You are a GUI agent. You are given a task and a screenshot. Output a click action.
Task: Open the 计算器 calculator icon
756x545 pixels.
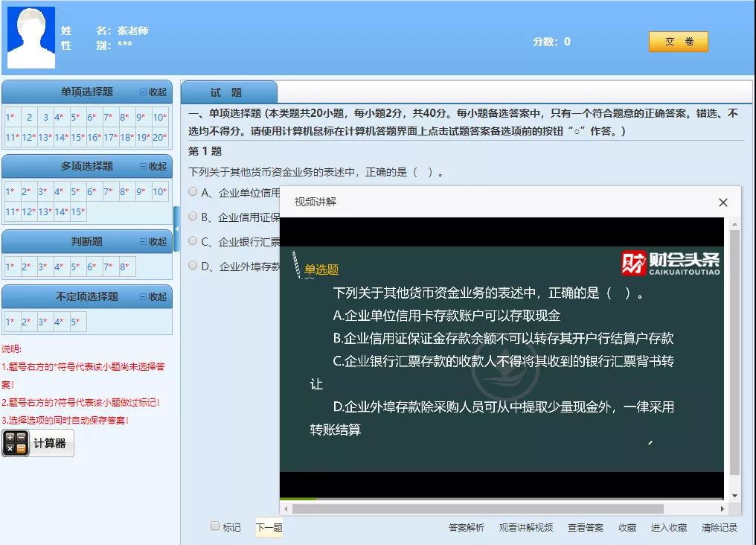tap(16, 443)
